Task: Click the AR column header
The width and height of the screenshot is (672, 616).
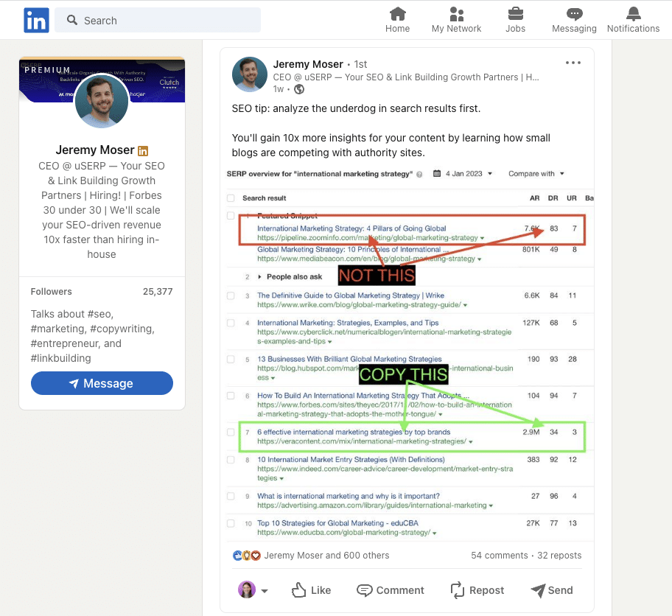Action: (534, 198)
